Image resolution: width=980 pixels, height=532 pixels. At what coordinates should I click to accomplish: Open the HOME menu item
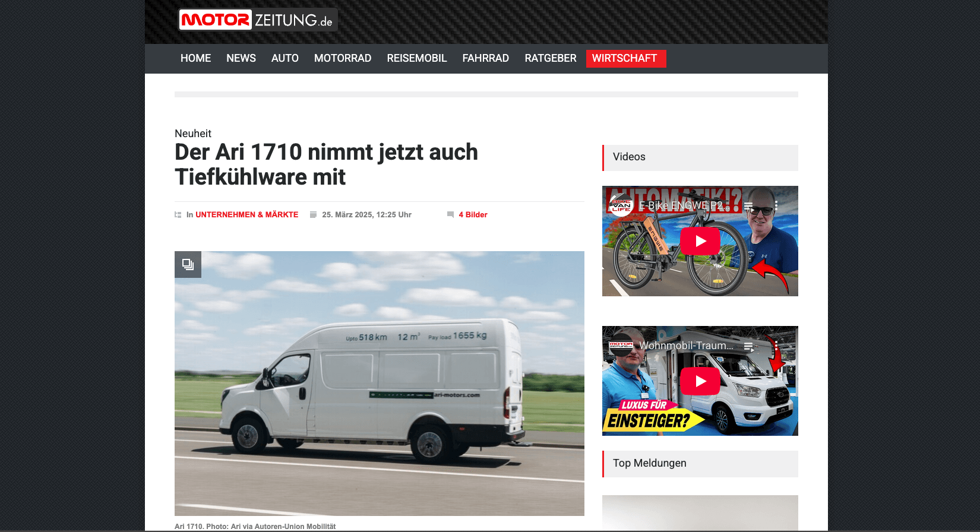[195, 58]
